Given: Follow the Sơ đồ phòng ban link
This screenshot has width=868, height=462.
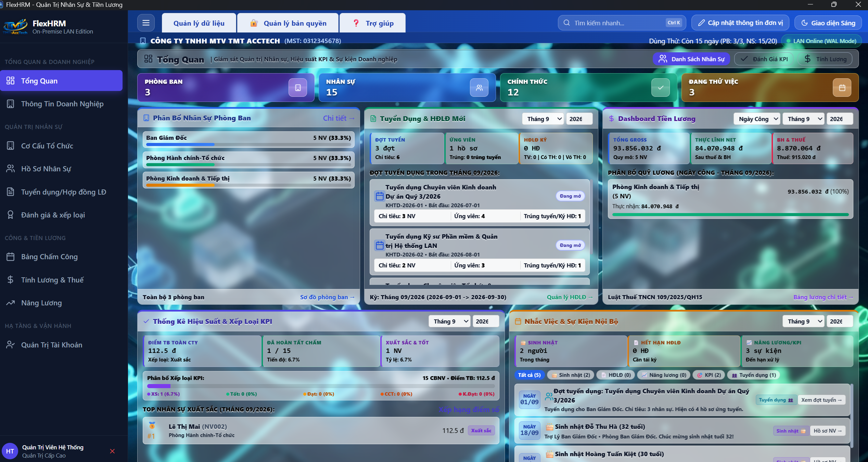Looking at the screenshot, I should point(327,297).
